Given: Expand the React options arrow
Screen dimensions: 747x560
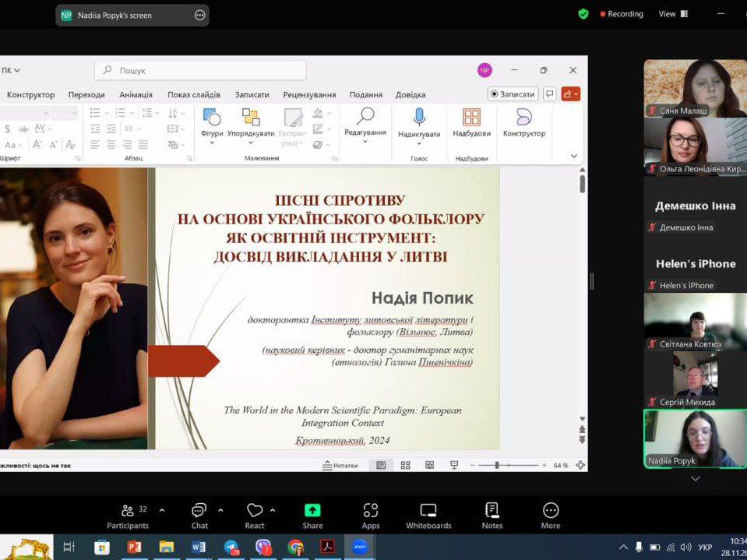Looking at the screenshot, I should [273, 510].
